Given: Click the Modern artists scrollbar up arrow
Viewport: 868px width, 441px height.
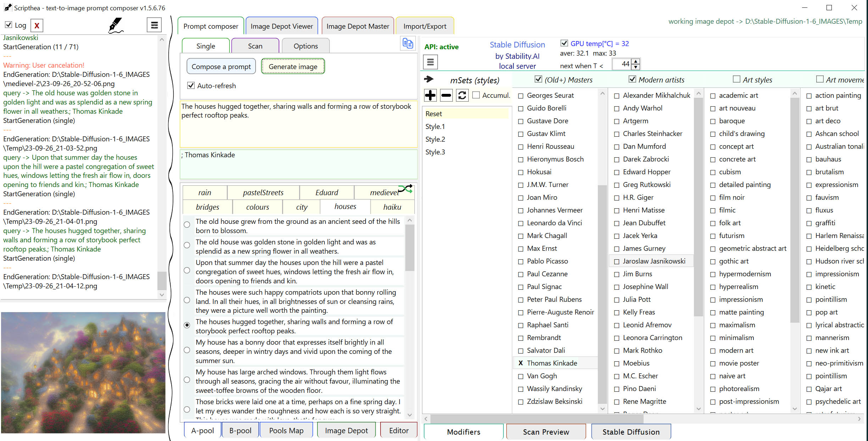Looking at the screenshot, I should [699, 94].
